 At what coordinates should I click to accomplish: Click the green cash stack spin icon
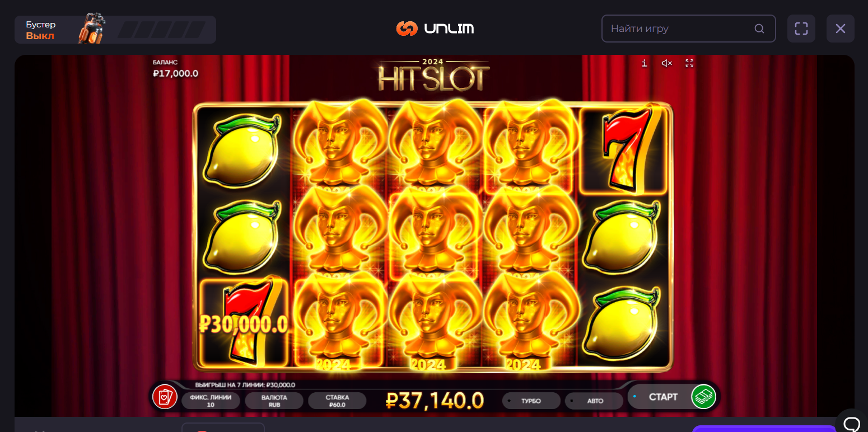point(704,397)
